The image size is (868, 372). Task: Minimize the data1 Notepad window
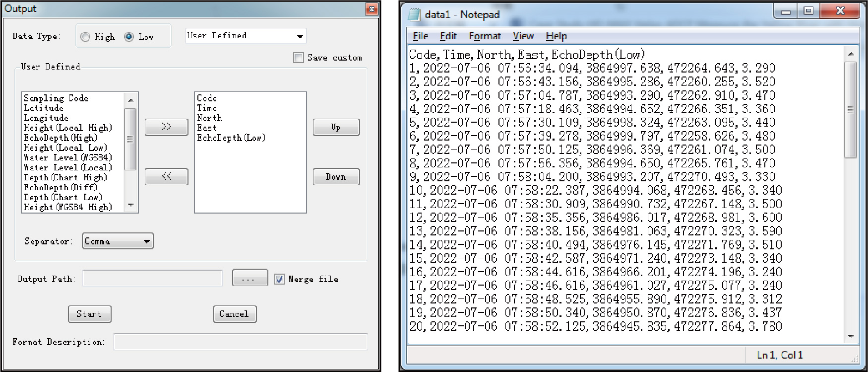pyautogui.click(x=786, y=11)
